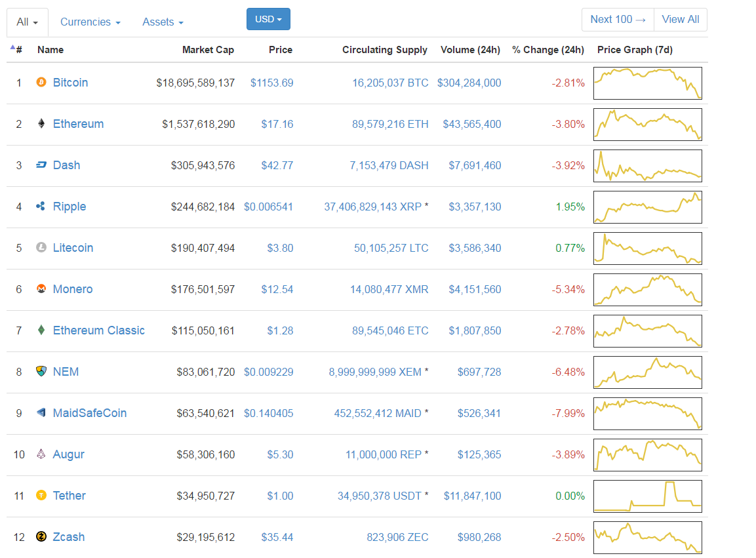
Task: Open Ripple's 7-day price graph
Action: (x=648, y=207)
